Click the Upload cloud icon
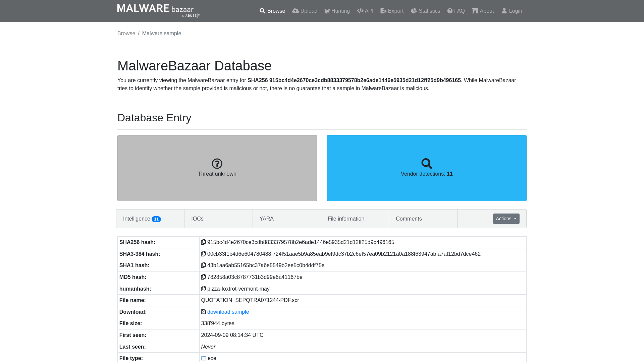 [x=295, y=11]
